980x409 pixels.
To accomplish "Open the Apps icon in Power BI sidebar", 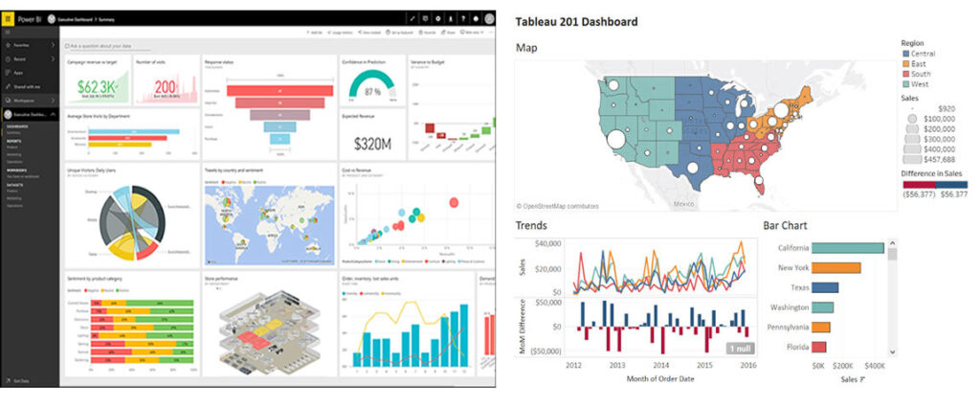I will pos(8,73).
